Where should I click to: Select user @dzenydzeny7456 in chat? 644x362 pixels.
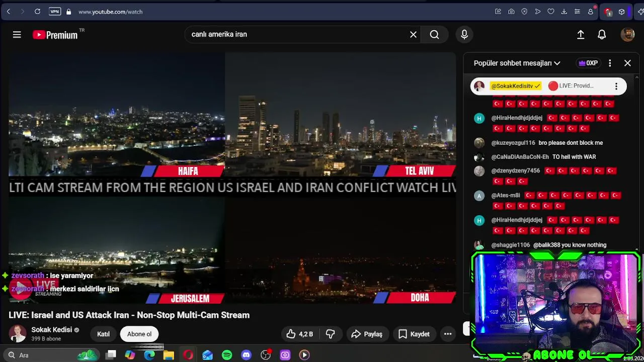(516, 171)
